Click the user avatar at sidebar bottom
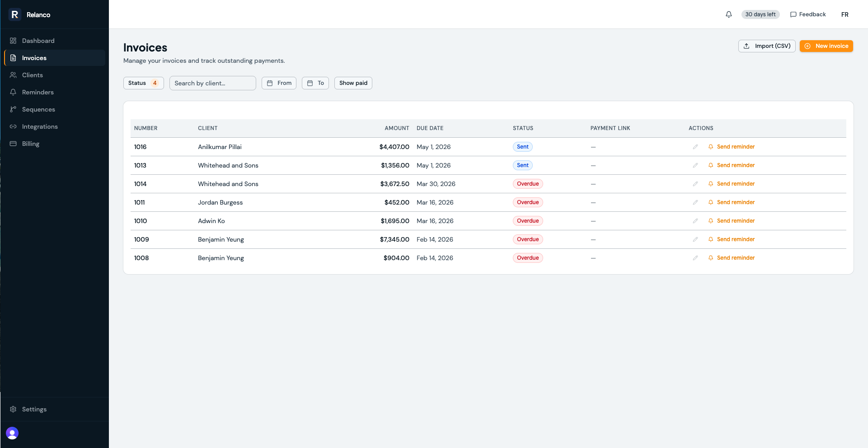This screenshot has width=868, height=448. pos(12,433)
